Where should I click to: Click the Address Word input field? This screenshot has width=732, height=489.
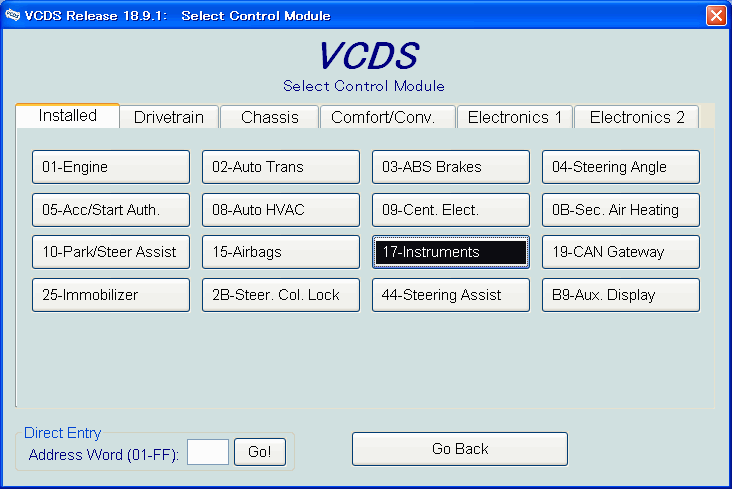[208, 452]
